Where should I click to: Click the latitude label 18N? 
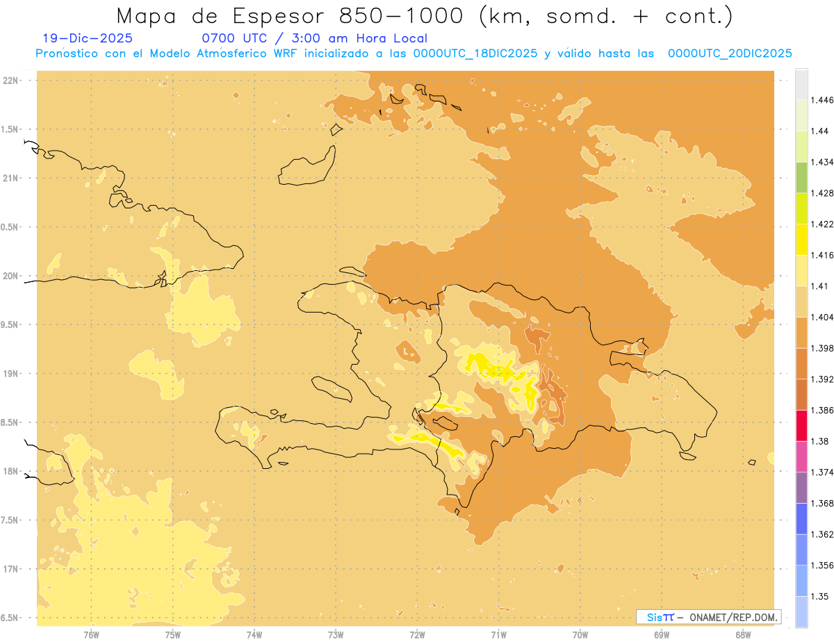coord(11,472)
